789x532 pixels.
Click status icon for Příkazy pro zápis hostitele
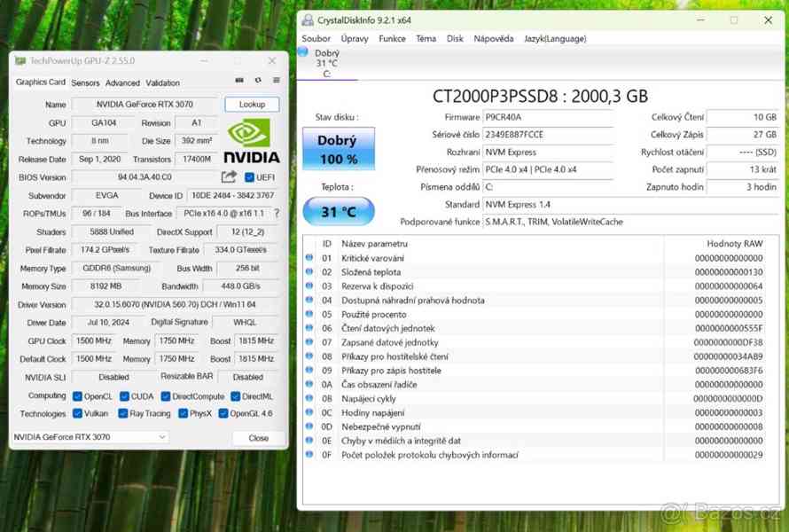[309, 370]
